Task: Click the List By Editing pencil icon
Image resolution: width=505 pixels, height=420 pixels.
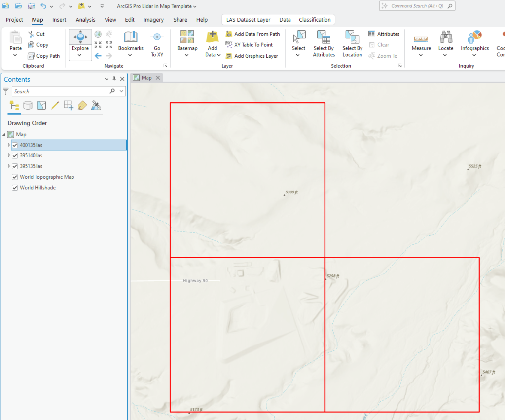Action: (55, 105)
